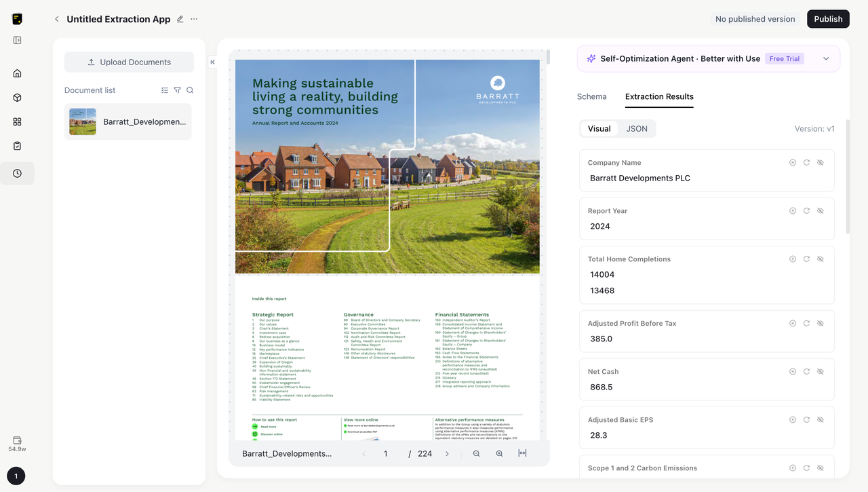Click the document preview vertical scrollbar
The height and width of the screenshot is (492, 868).
click(548, 57)
